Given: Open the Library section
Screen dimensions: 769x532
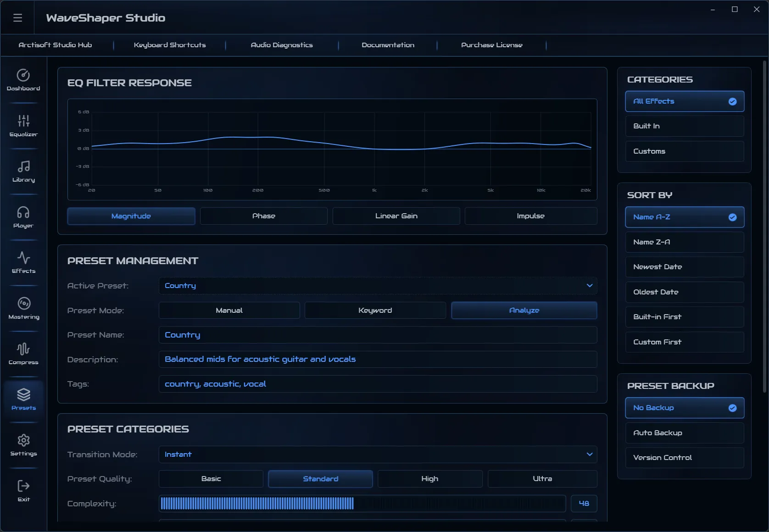Looking at the screenshot, I should (x=23, y=171).
